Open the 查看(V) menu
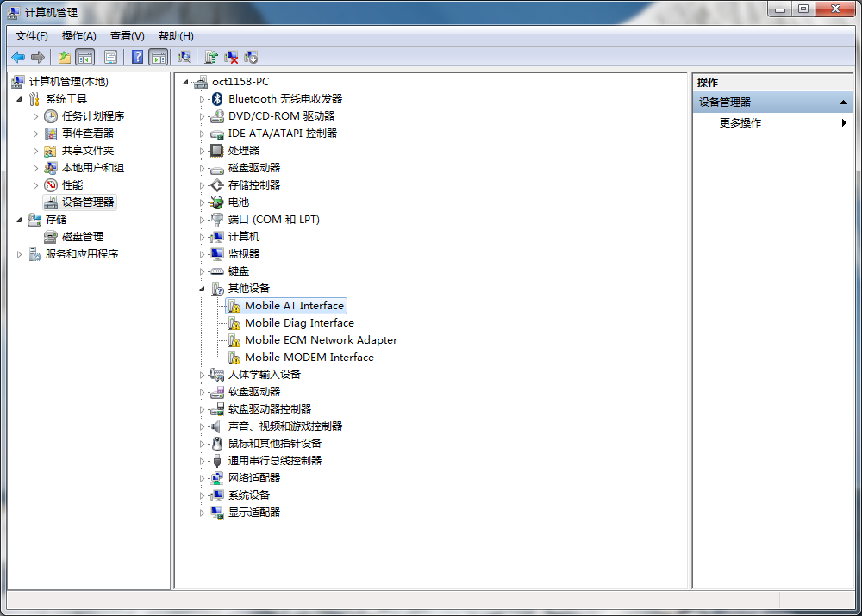Image resolution: width=862 pixels, height=616 pixels. 127,36
